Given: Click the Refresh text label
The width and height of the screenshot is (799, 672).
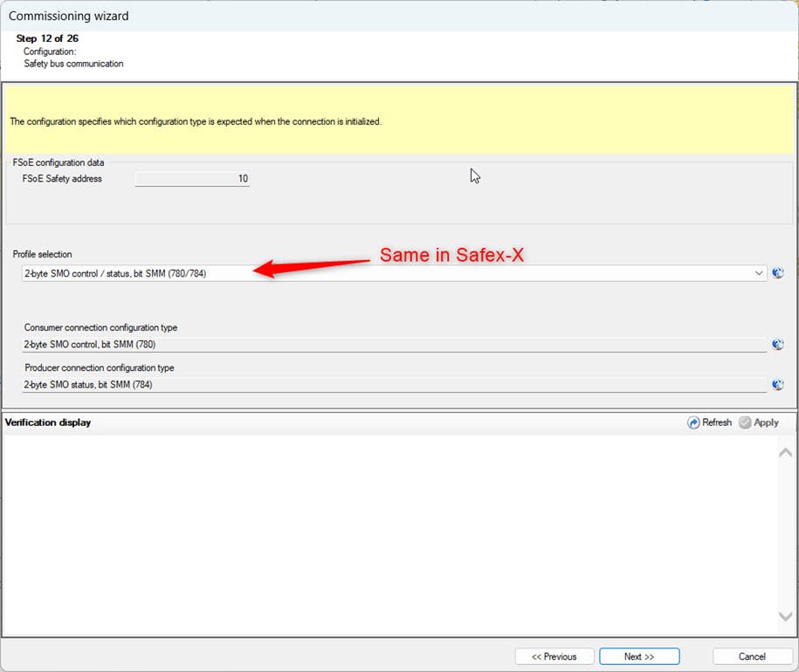Looking at the screenshot, I should click(x=717, y=422).
